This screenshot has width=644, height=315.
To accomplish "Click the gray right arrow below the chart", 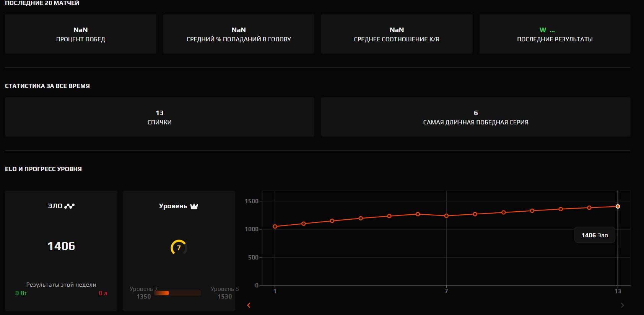I will pyautogui.click(x=622, y=305).
